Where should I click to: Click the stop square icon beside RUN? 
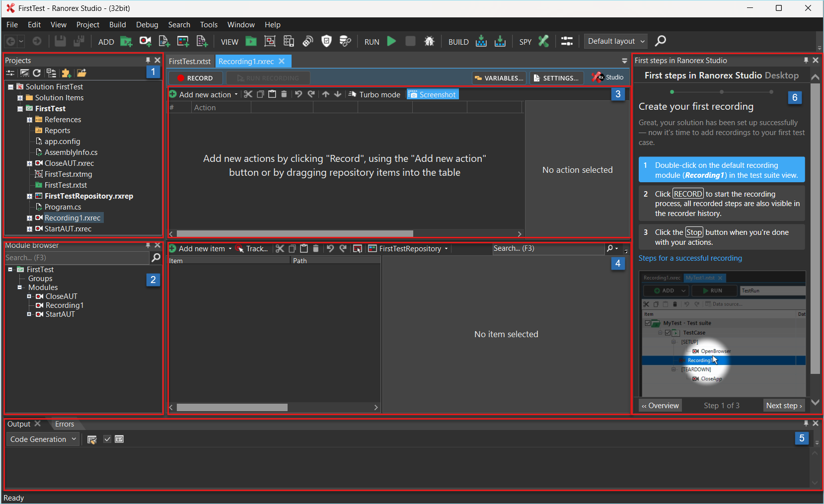[410, 41]
